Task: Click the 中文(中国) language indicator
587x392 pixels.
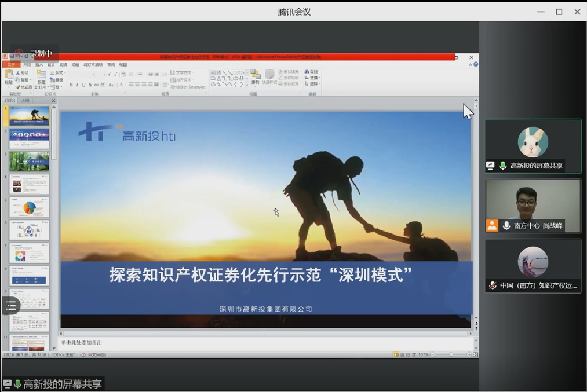Action: pyautogui.click(x=97, y=354)
